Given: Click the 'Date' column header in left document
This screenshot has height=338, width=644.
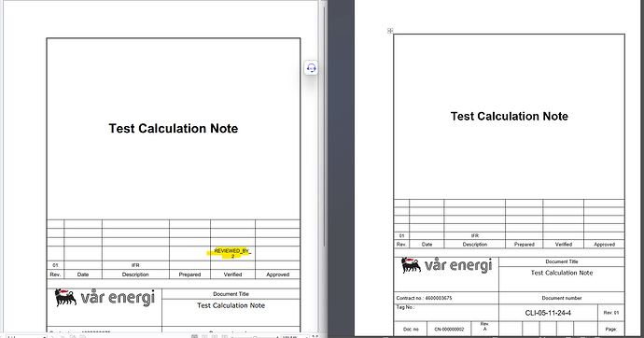Looking at the screenshot, I should pos(83,275).
